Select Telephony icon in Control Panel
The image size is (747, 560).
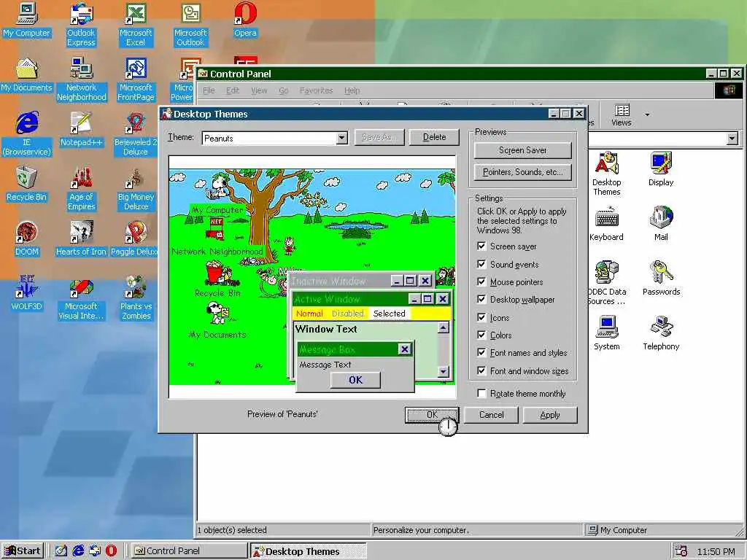[661, 334]
